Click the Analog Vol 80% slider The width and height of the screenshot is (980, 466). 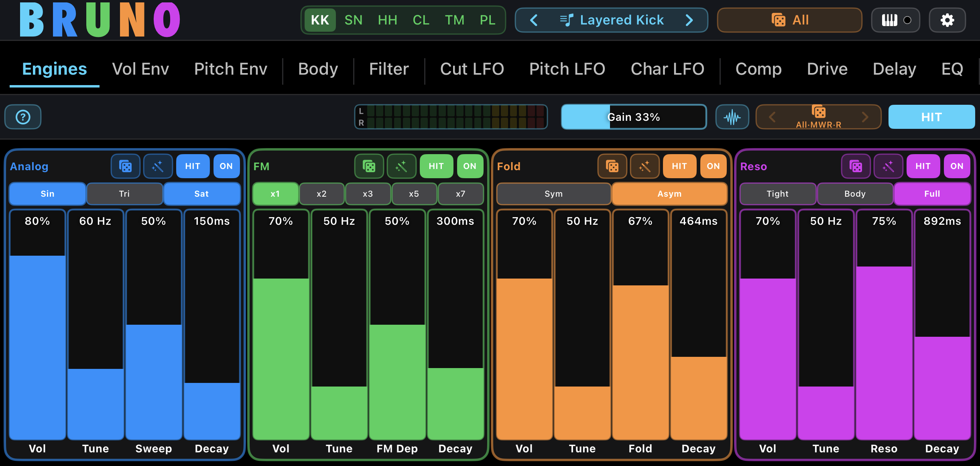(x=37, y=324)
